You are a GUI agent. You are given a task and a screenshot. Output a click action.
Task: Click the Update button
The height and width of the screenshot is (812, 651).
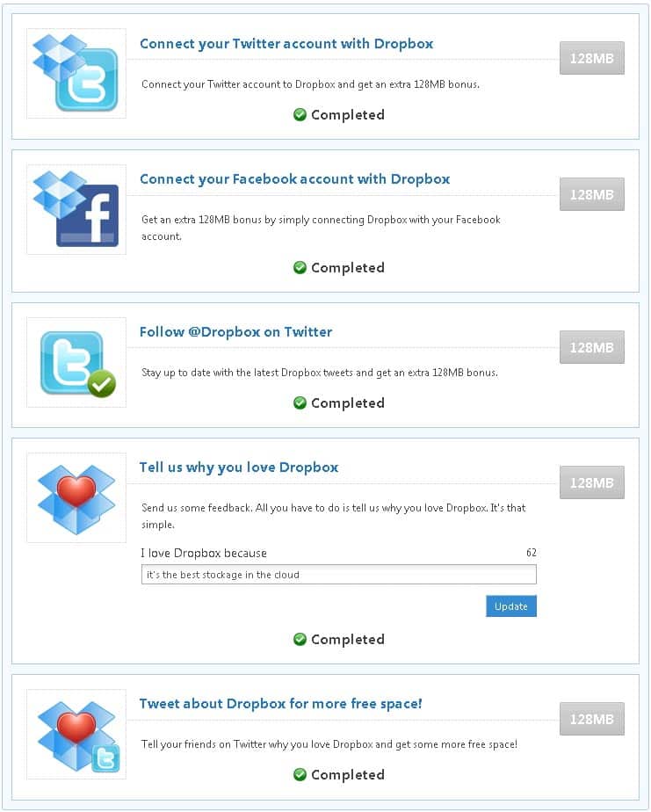click(511, 605)
